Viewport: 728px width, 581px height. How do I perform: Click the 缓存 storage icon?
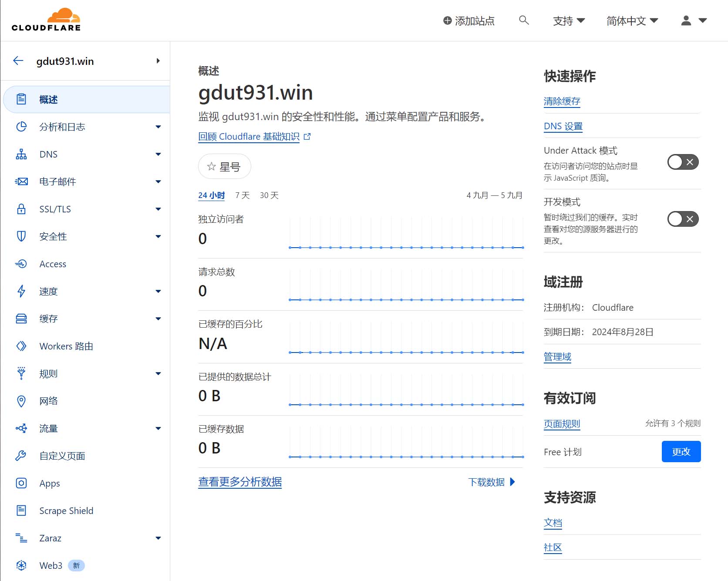coord(21,319)
